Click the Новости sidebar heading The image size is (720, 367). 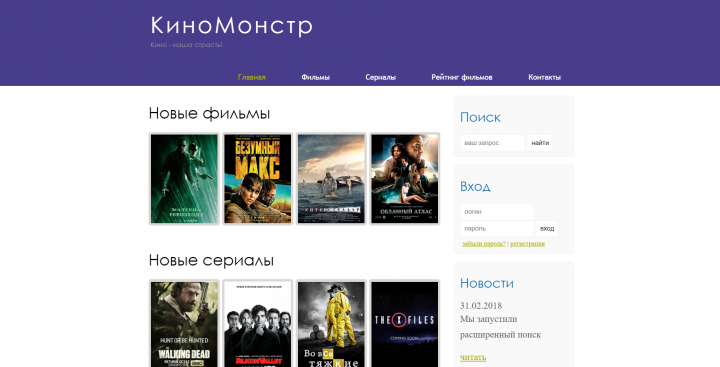point(487,283)
